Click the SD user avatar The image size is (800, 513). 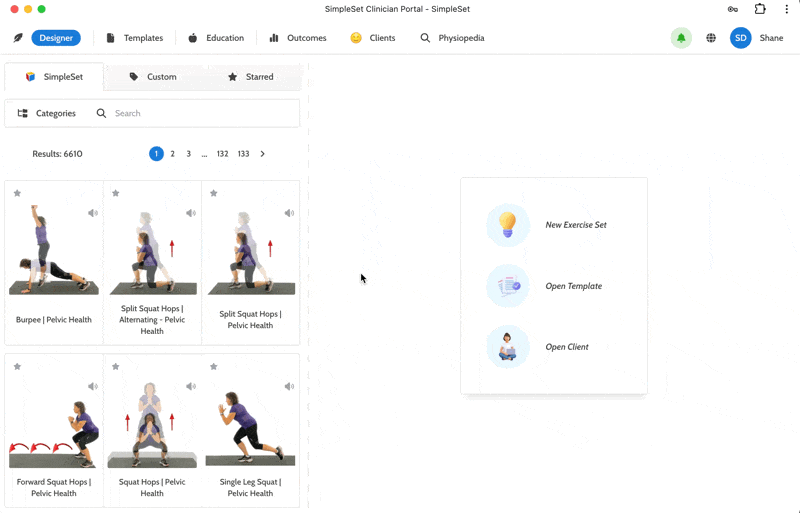click(x=740, y=38)
